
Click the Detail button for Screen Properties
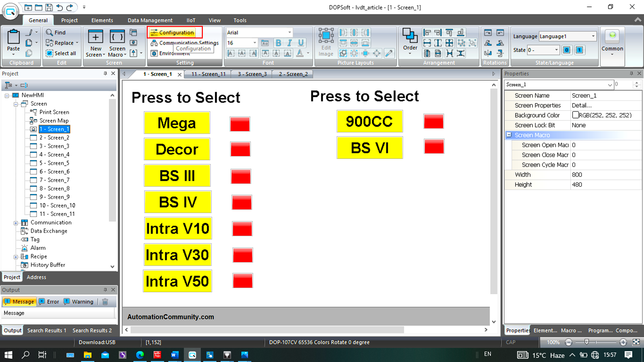tap(582, 105)
